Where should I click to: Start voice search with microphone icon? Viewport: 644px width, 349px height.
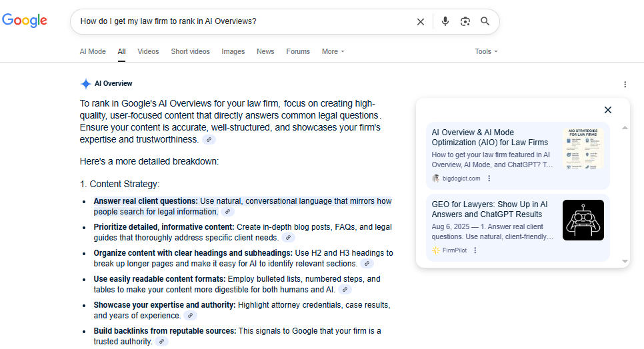click(445, 21)
